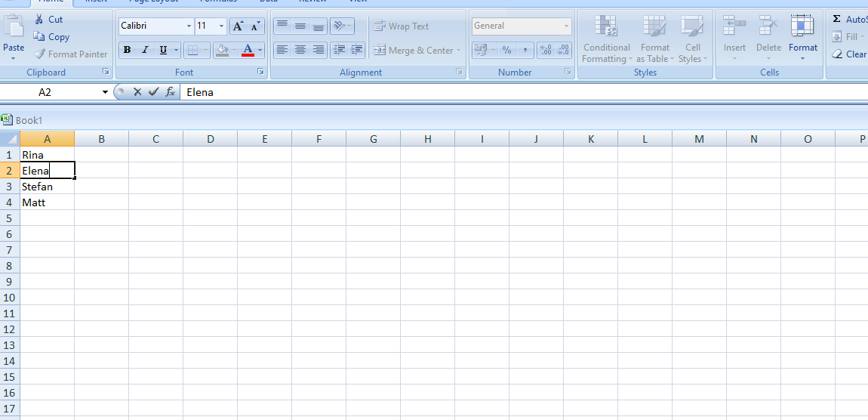The image size is (868, 420).
Task: Bottom align cell contents
Action: coord(319,26)
